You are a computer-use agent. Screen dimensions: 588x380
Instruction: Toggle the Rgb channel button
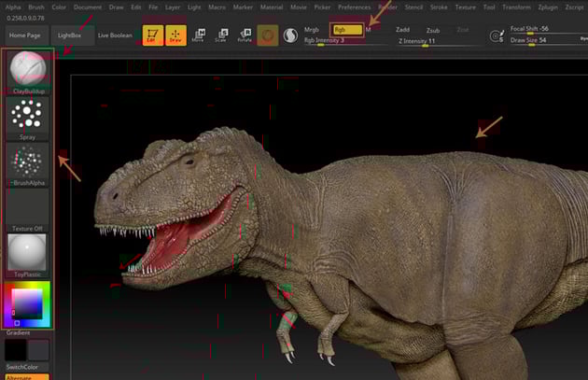tap(346, 30)
